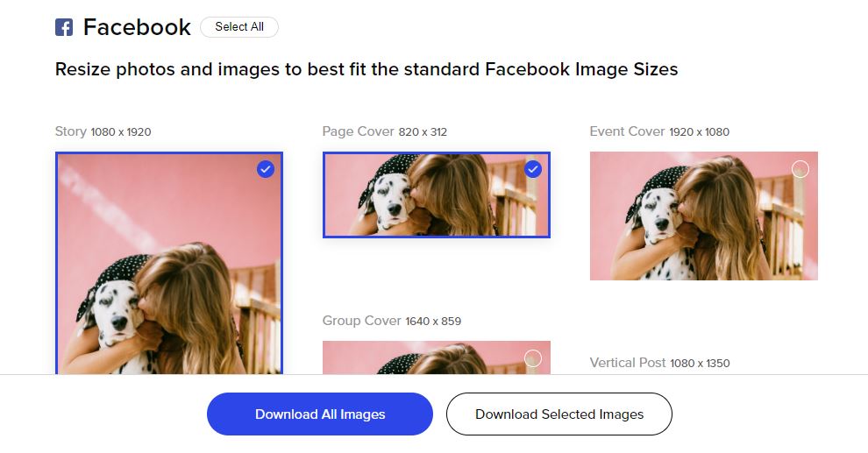
Task: Click the Page Cover preview image
Action: point(437,195)
